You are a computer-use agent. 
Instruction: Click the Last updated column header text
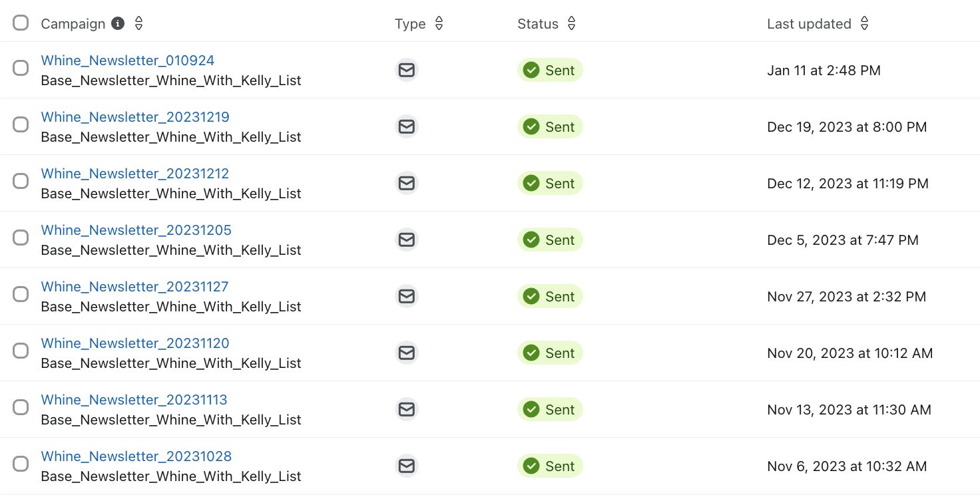coord(809,24)
